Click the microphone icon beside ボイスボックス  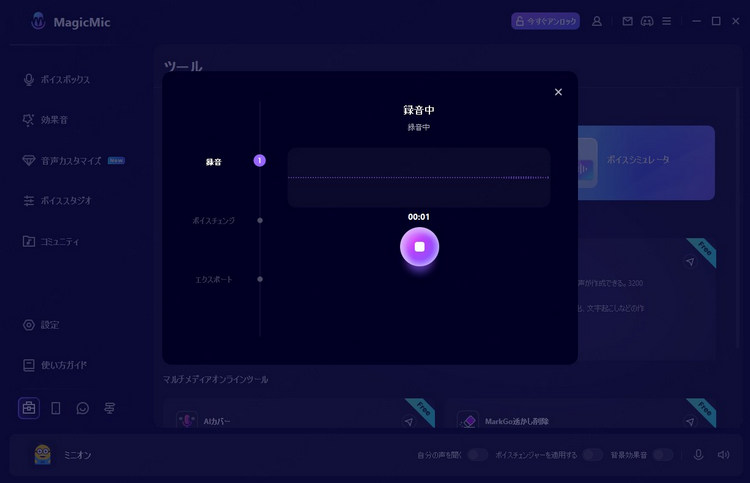tap(29, 79)
